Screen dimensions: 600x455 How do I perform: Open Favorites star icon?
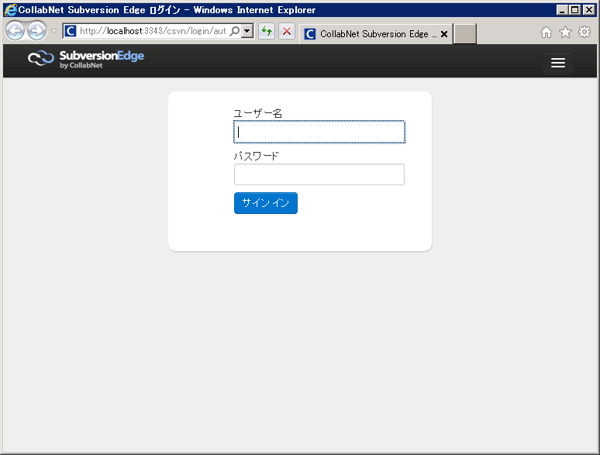(565, 32)
